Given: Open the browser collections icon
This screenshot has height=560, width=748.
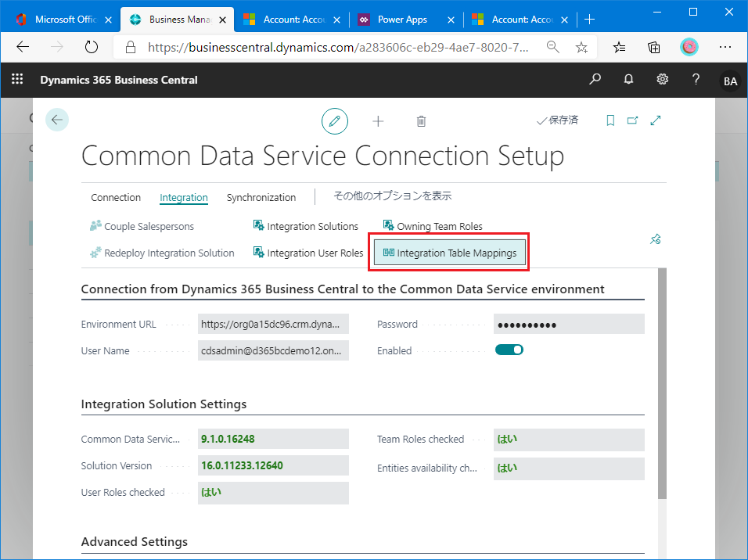Looking at the screenshot, I should click(x=653, y=47).
